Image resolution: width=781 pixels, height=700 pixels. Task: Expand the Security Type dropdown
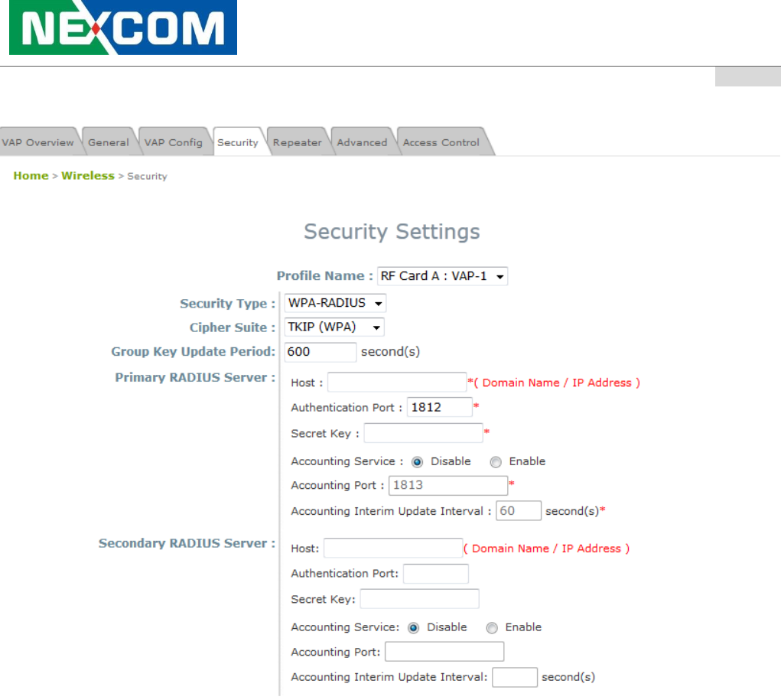click(x=335, y=303)
